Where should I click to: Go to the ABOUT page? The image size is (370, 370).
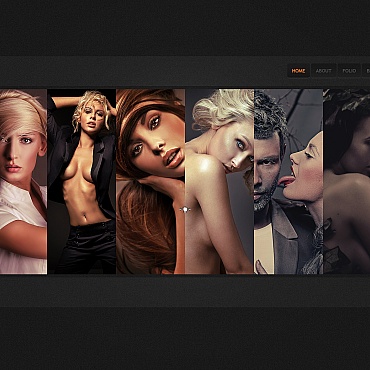(323, 71)
